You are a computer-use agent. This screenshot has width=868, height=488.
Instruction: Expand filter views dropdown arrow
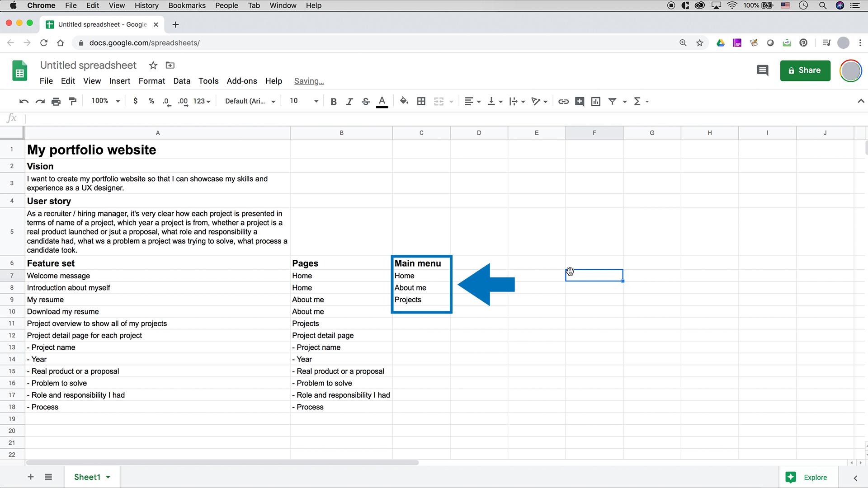pos(625,102)
